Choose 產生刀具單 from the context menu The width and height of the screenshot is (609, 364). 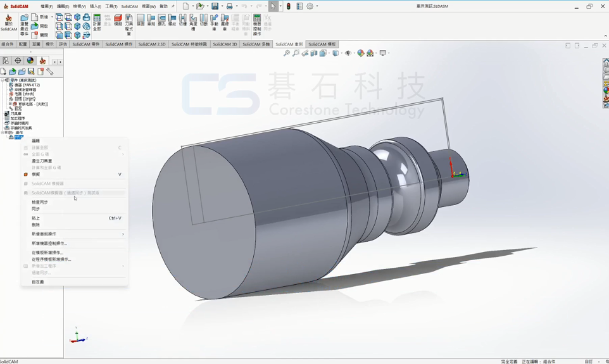point(42,161)
